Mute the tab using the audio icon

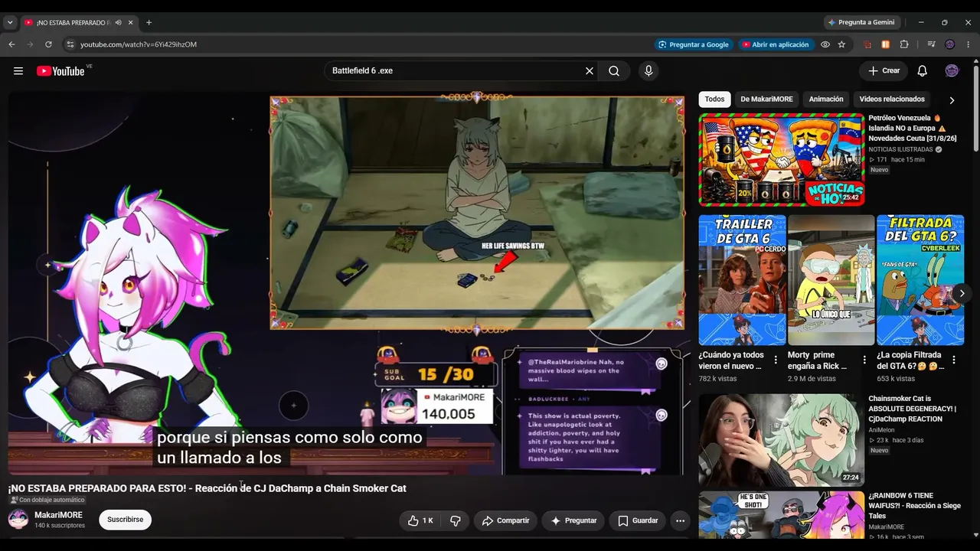click(118, 23)
